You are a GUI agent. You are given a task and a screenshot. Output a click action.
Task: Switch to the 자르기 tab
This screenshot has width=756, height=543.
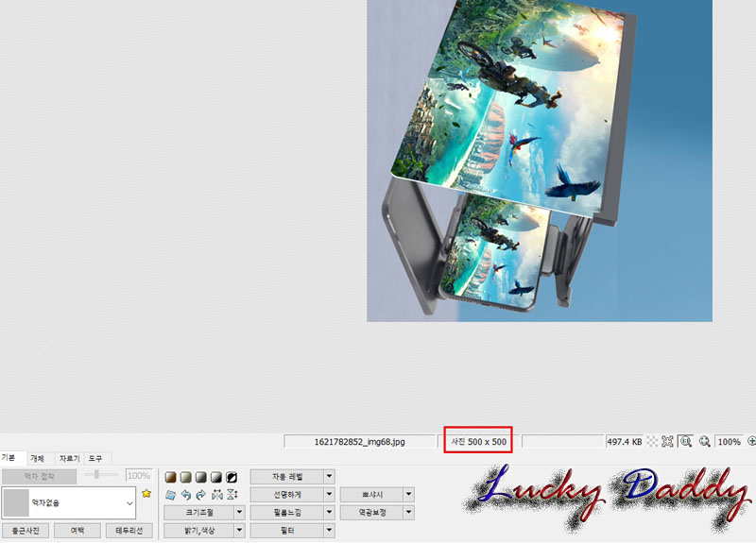click(69, 458)
